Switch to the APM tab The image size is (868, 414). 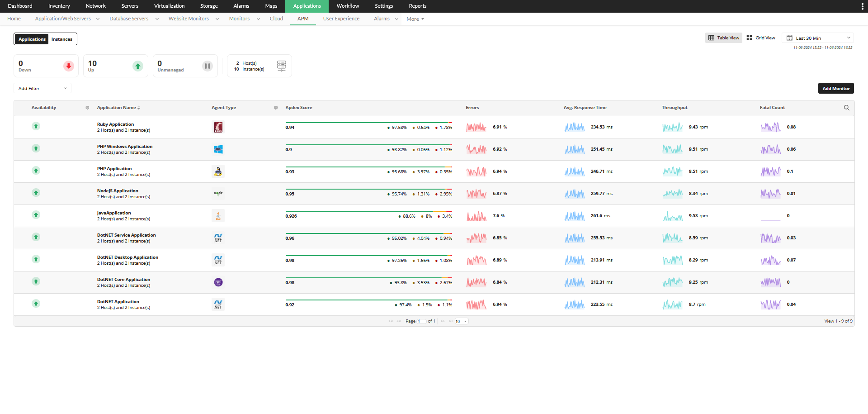click(x=303, y=19)
